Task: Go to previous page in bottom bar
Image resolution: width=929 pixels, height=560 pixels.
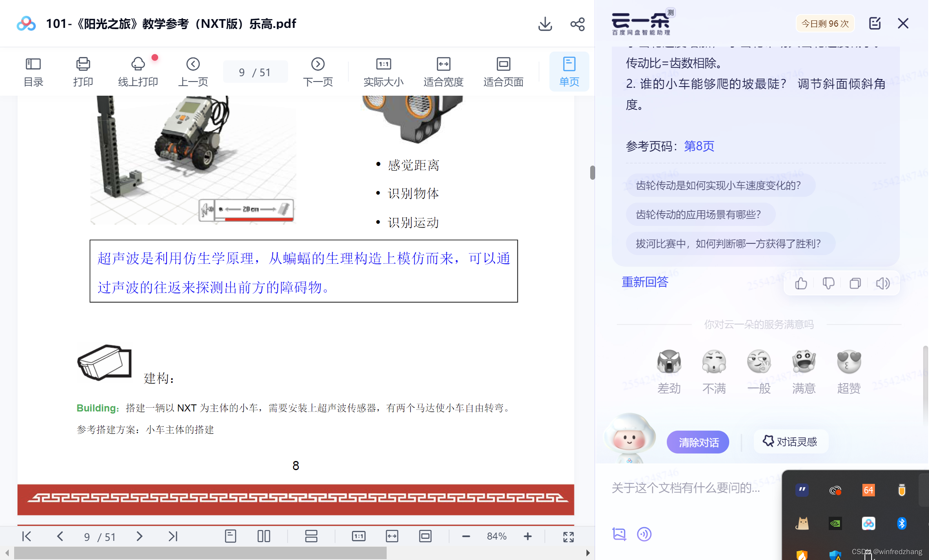Action: point(60,536)
